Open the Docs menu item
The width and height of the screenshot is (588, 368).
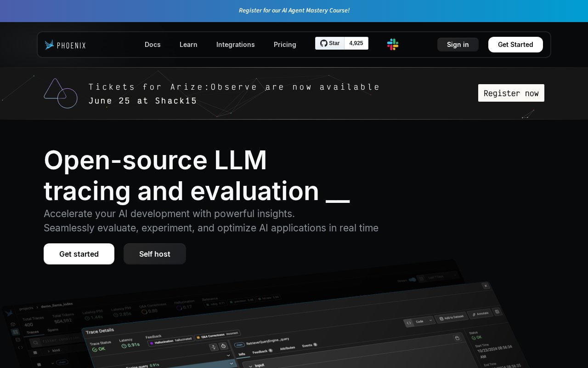coord(153,45)
